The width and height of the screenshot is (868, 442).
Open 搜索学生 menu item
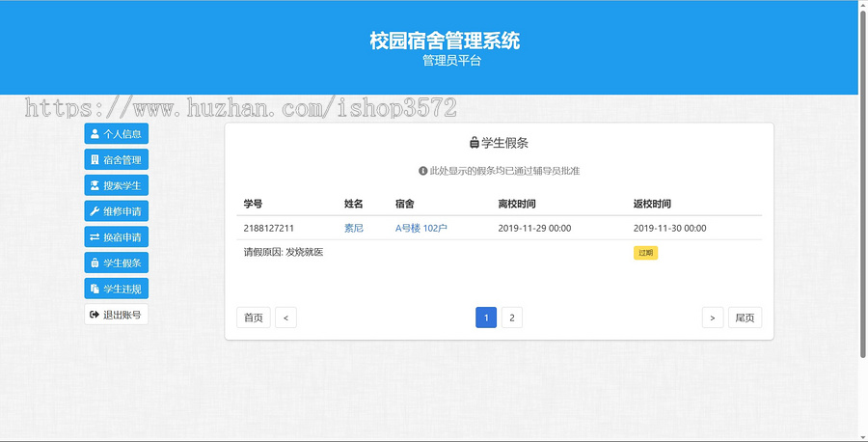pos(117,185)
